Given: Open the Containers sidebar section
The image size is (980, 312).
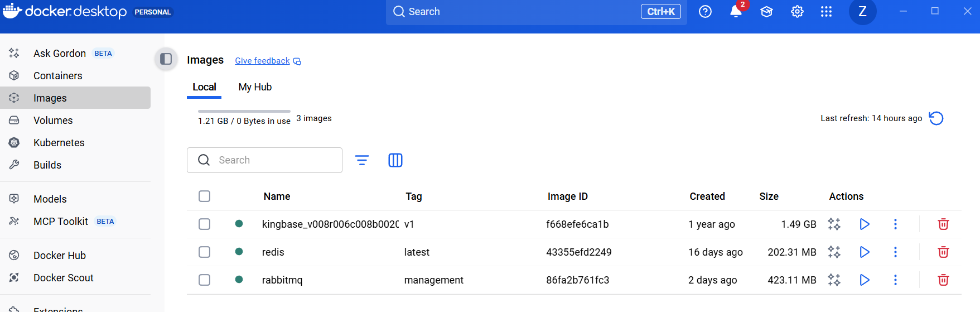Looking at the screenshot, I should click(75, 75).
